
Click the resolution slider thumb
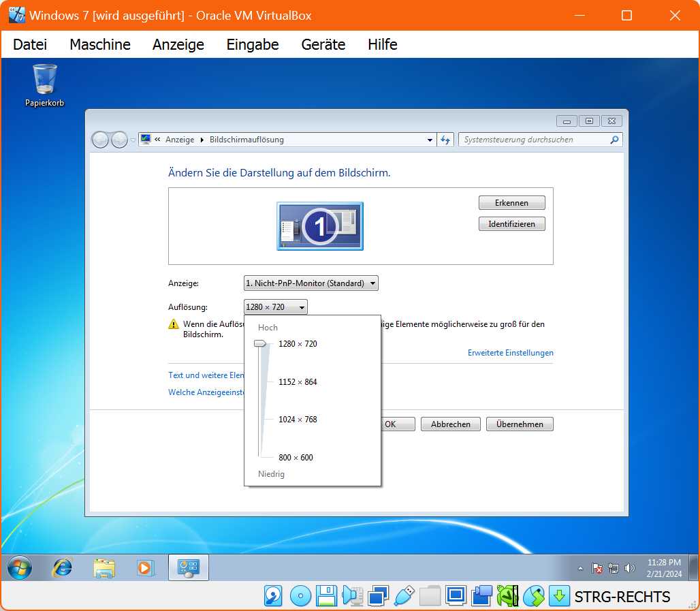tap(260, 343)
